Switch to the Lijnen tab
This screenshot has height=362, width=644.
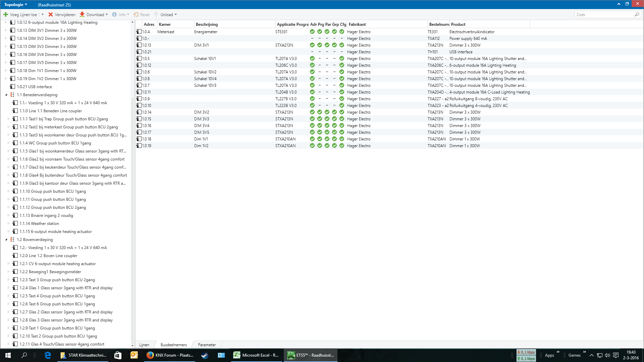[x=144, y=345]
